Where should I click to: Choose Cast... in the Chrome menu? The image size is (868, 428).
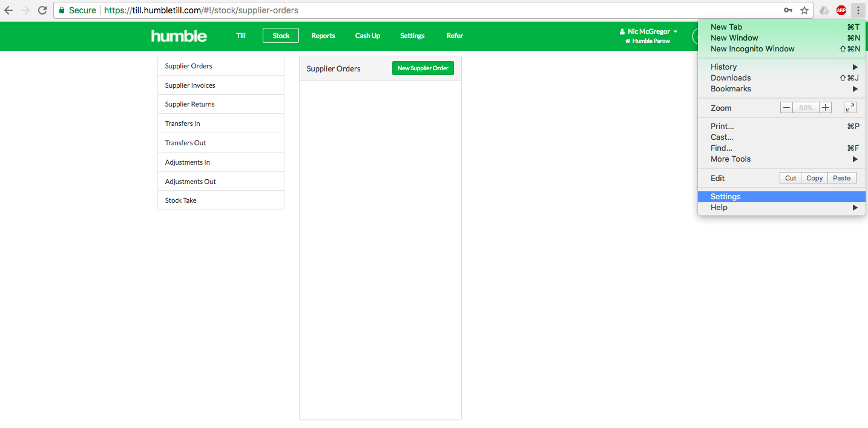781,137
